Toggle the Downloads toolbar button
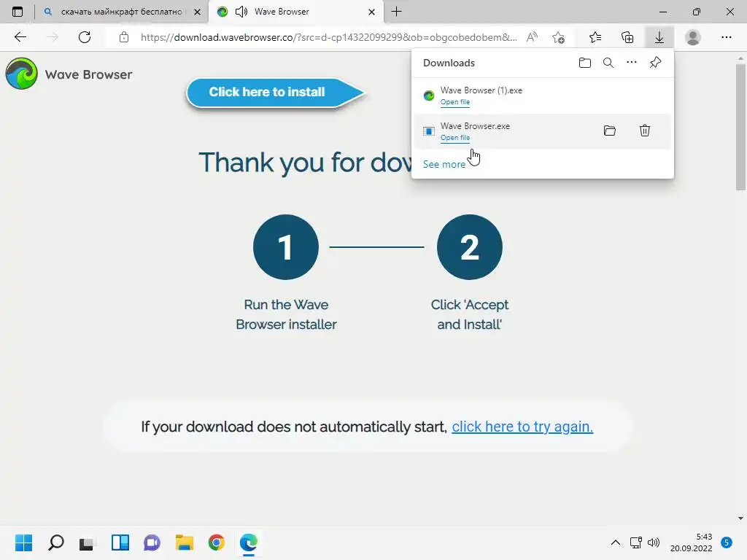 click(659, 37)
